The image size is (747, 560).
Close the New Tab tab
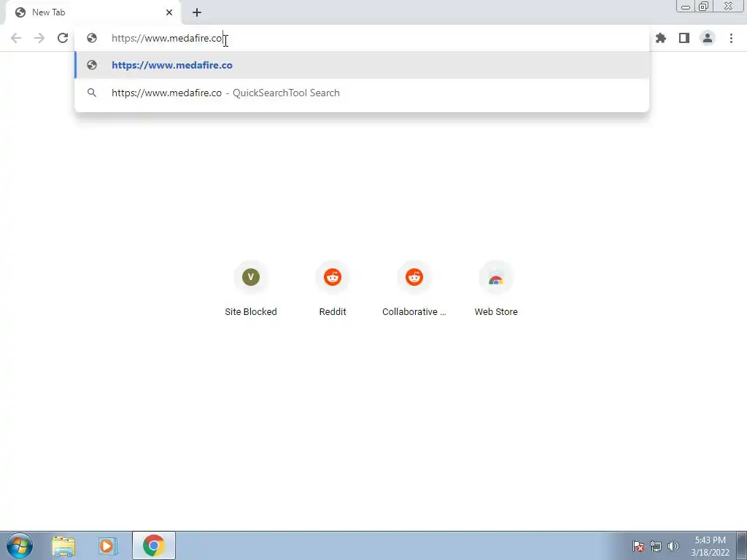coord(169,12)
